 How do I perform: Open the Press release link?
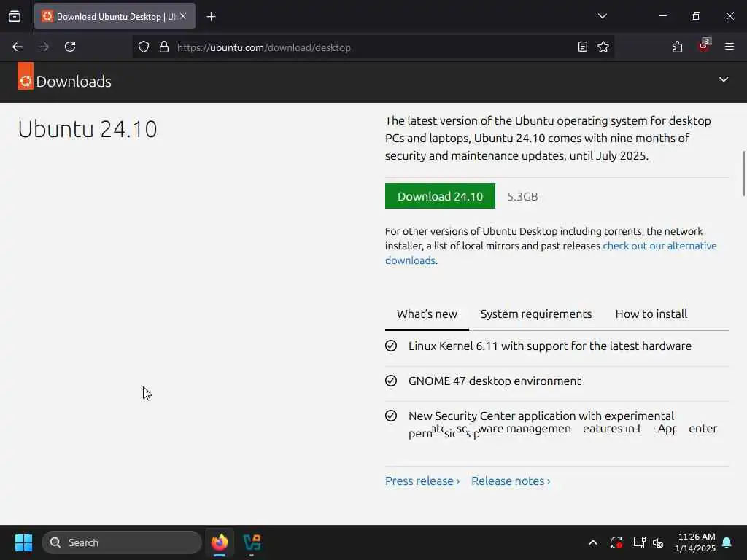point(422,481)
